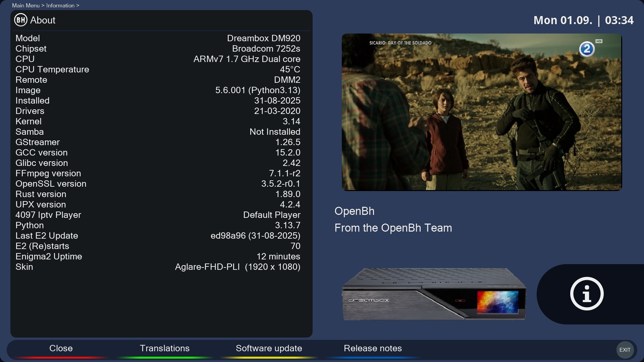
Task: Click the channel 2 logo in video preview
Action: pyautogui.click(x=587, y=49)
